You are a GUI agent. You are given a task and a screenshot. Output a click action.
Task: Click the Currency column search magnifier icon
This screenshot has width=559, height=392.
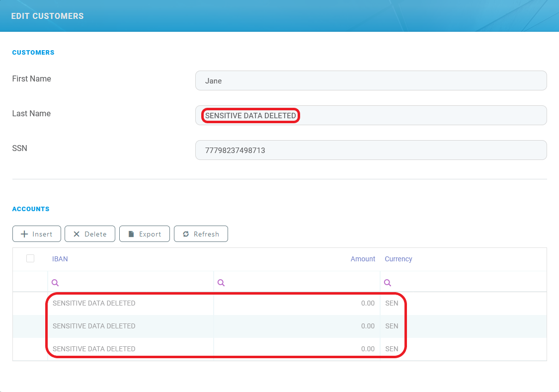pyautogui.click(x=388, y=283)
